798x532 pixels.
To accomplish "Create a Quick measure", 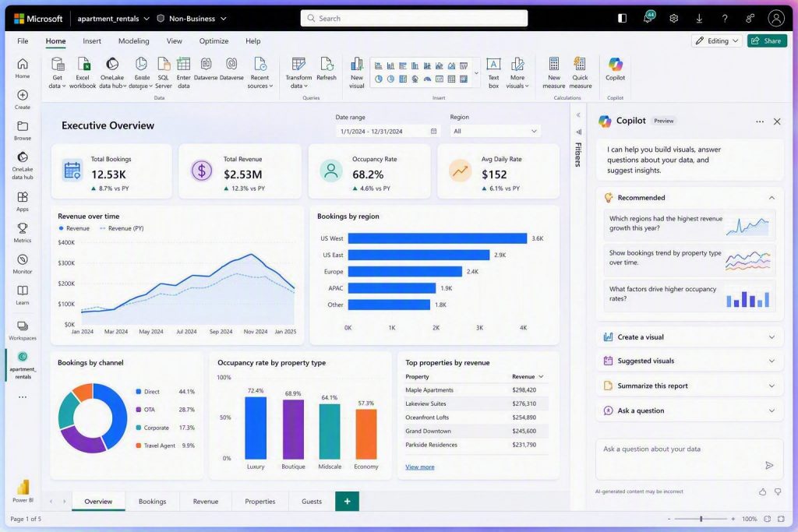I will (580, 72).
